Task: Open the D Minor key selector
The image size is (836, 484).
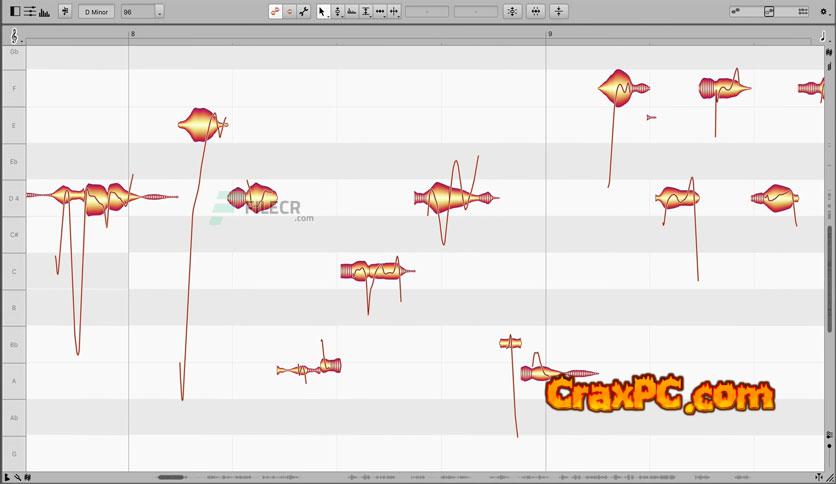Action: pyautogui.click(x=97, y=11)
